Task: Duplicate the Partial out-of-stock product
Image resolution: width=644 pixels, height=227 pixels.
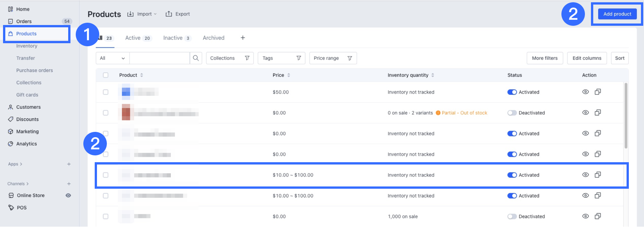Action: [598, 113]
